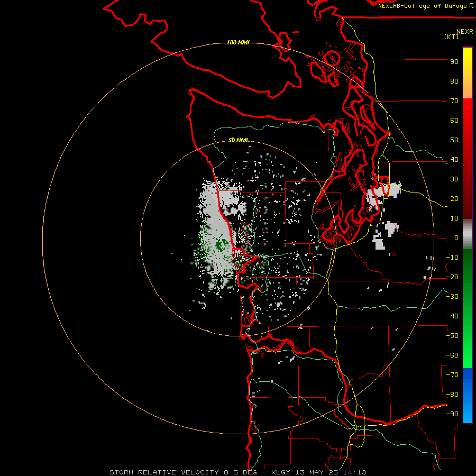This screenshot has height=476, width=476.
Task: Click the 100 NMI range ring label
Action: click(x=238, y=42)
